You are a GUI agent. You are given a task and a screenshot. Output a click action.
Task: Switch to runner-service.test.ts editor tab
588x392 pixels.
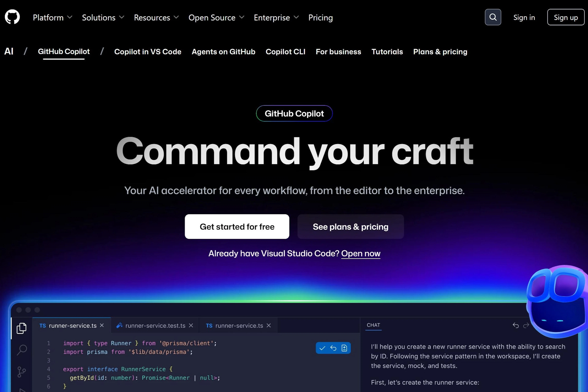pyautogui.click(x=155, y=326)
